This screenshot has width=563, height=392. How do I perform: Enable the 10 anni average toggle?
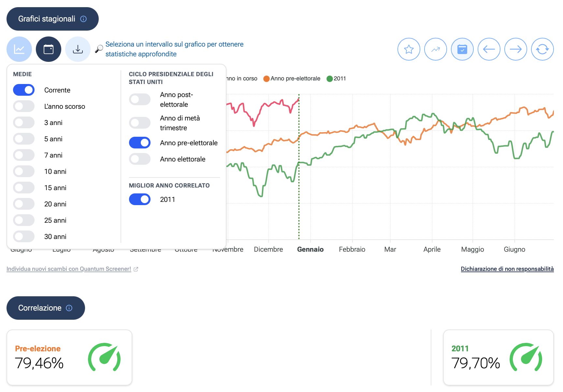pyautogui.click(x=24, y=172)
